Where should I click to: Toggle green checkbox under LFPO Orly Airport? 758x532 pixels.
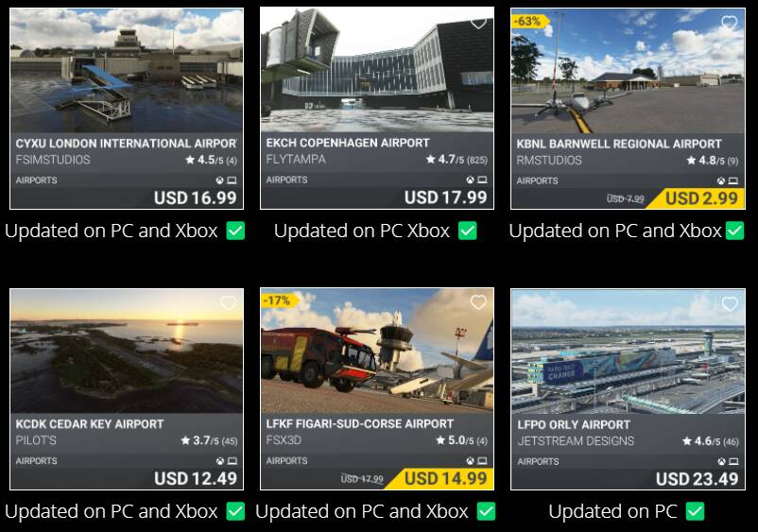(696, 511)
